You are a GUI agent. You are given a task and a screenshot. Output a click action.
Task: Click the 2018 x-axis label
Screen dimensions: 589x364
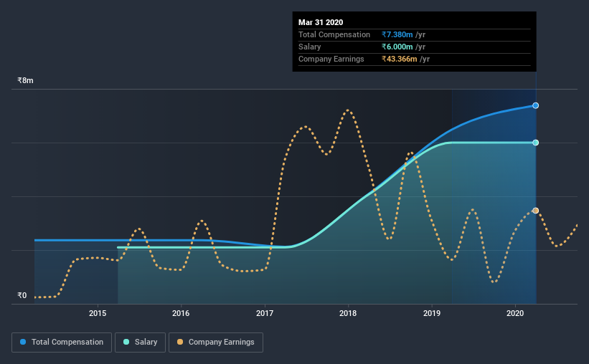(x=348, y=313)
